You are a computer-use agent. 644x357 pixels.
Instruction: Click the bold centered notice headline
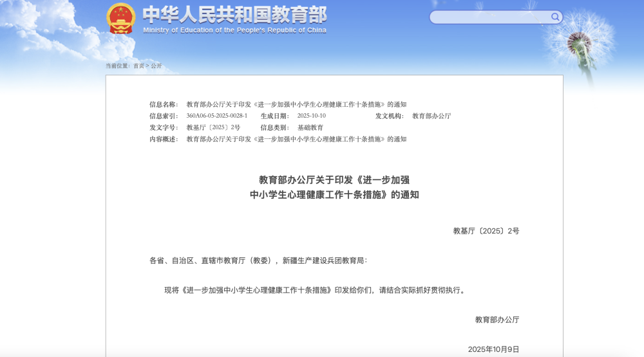pyautogui.click(x=334, y=187)
